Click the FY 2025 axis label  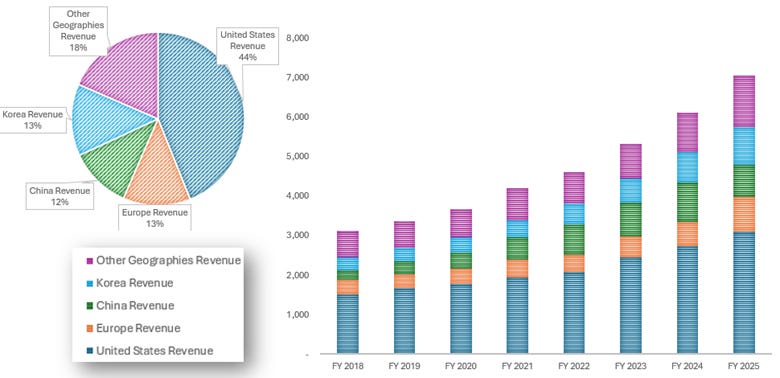click(x=744, y=367)
